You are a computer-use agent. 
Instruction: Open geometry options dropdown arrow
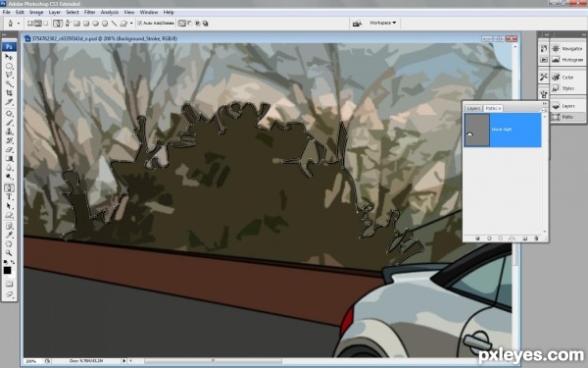131,24
